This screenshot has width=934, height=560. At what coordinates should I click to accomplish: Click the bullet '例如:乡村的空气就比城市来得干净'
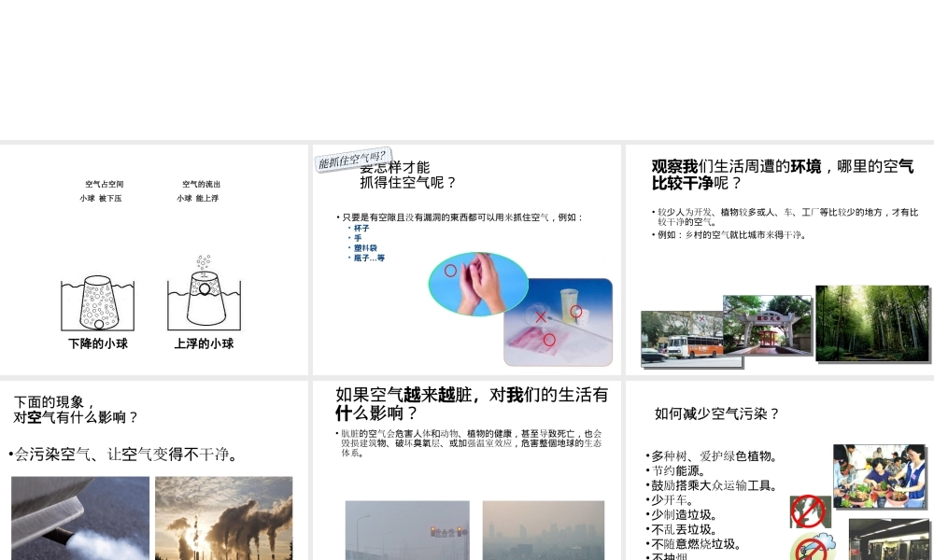731,235
